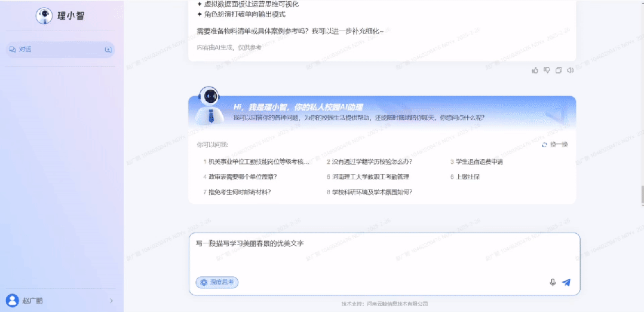Viewport: 644px width, 312px height.
Task: Open the 河南理工大学教职工考勤管理 suggestion
Action: click(x=370, y=177)
